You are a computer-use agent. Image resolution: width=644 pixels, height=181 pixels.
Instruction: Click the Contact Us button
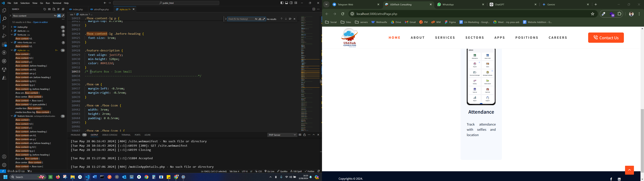pyautogui.click(x=606, y=38)
